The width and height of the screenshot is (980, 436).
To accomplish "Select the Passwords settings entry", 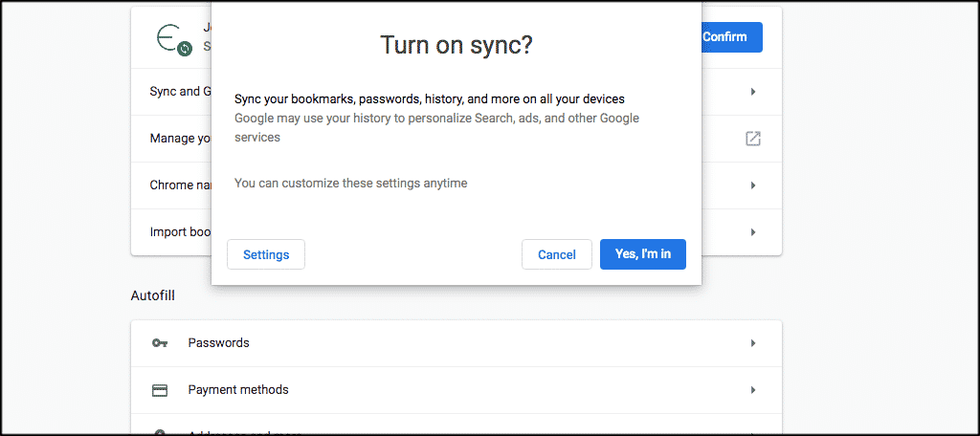I will 457,343.
